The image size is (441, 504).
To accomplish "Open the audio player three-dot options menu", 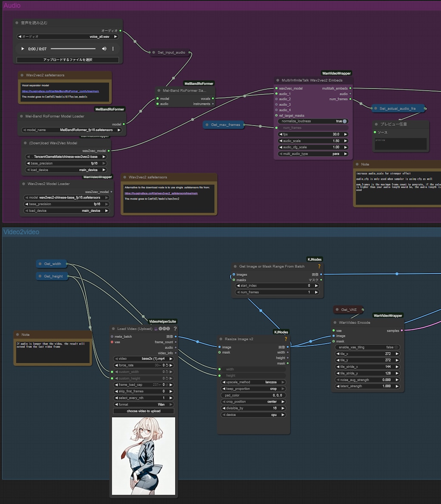I will tap(113, 49).
